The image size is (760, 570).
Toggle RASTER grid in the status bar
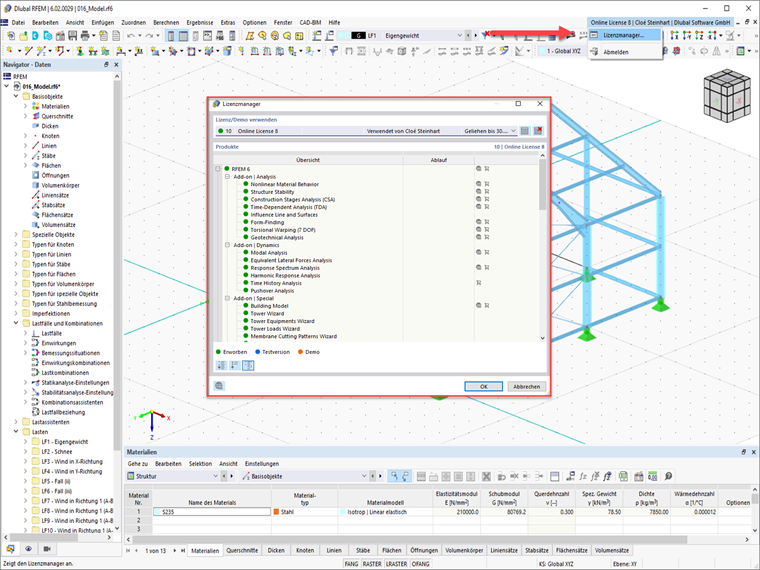(x=372, y=564)
